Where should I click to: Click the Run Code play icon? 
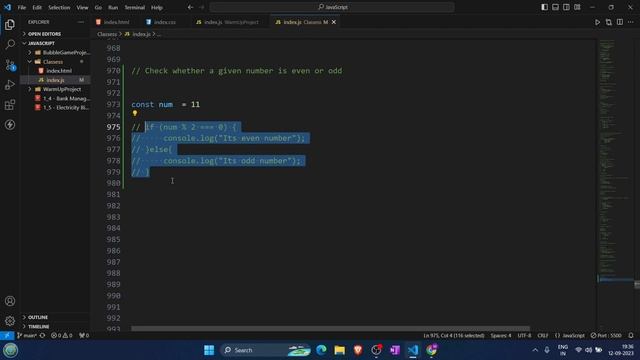click(x=597, y=22)
